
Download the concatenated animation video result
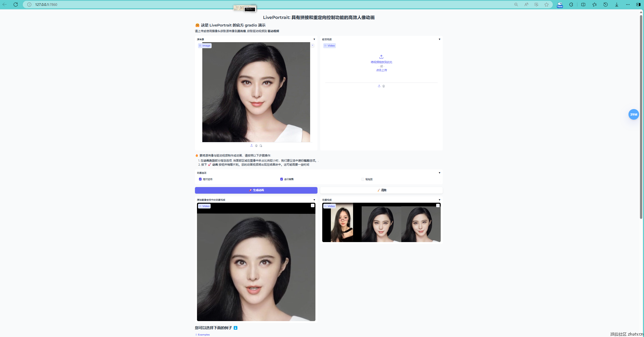pyautogui.click(x=438, y=206)
